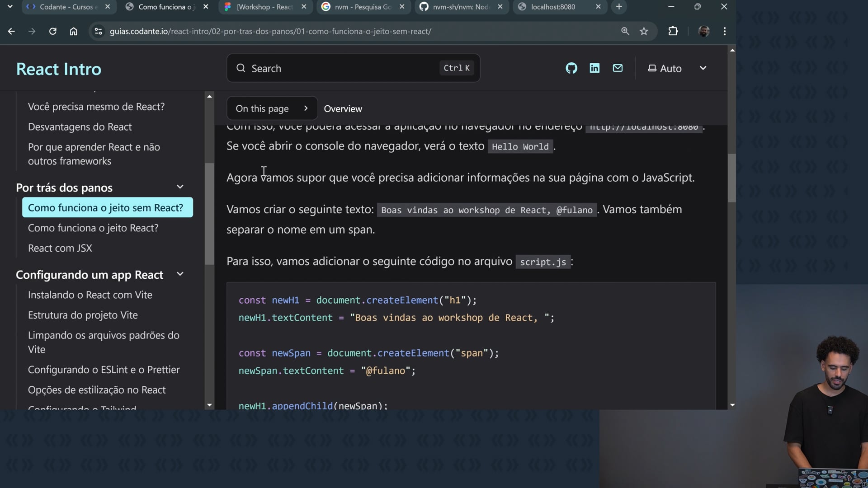
Task: Open Limpando os arquivos padrões do Vite
Action: click(x=104, y=342)
